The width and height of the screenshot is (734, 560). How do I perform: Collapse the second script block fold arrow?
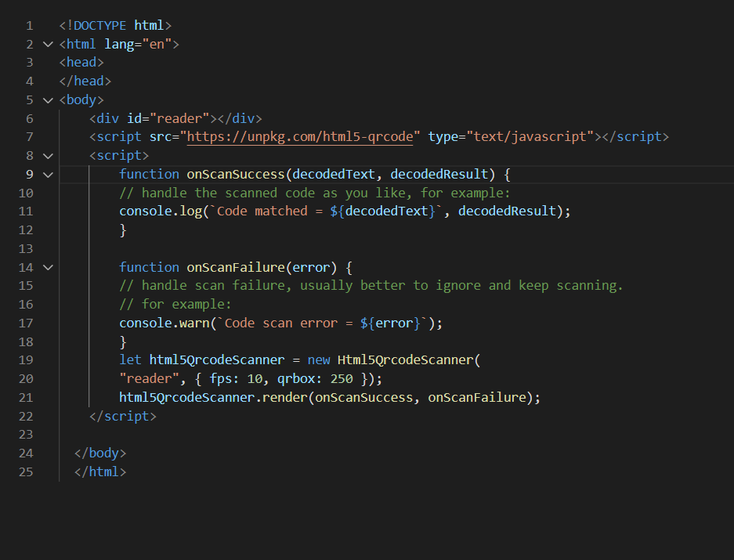click(47, 155)
